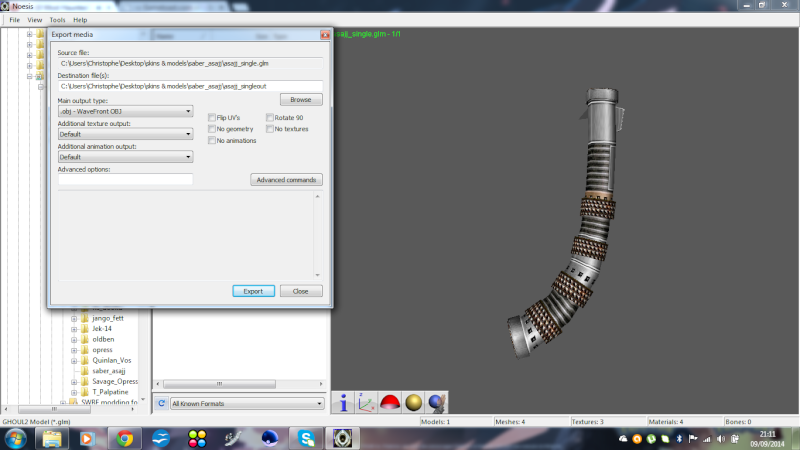
Task: Click the blue sphere with tool icon
Action: tap(437, 403)
